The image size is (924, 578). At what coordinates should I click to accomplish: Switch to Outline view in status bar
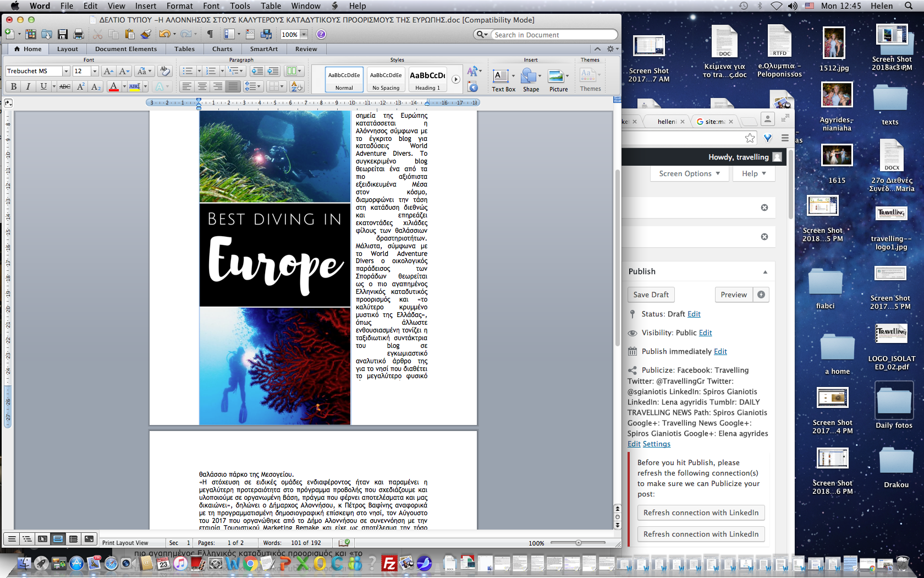click(27, 539)
